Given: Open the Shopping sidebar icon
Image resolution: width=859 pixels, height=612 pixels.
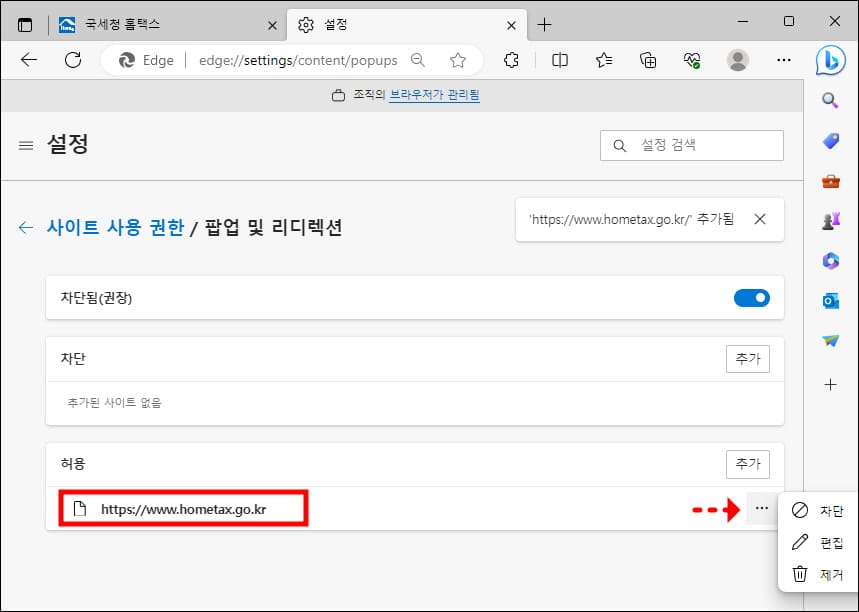Looking at the screenshot, I should (831, 141).
